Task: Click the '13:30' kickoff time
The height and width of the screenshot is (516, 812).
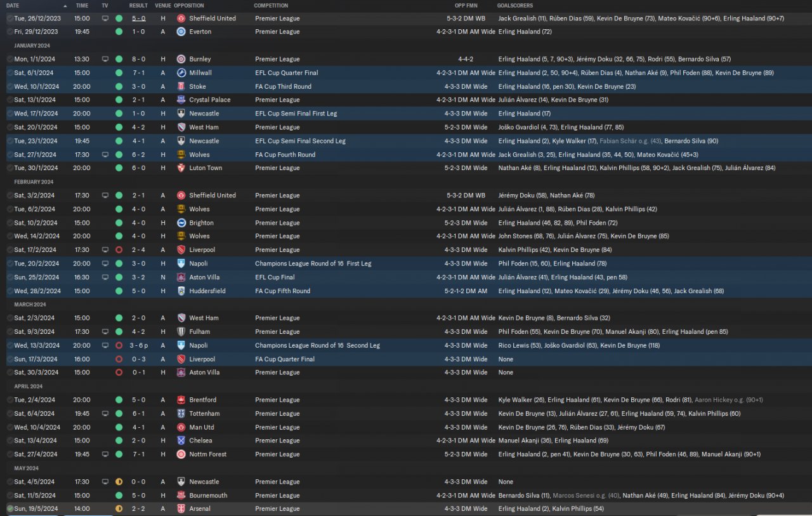Action: tap(82, 59)
